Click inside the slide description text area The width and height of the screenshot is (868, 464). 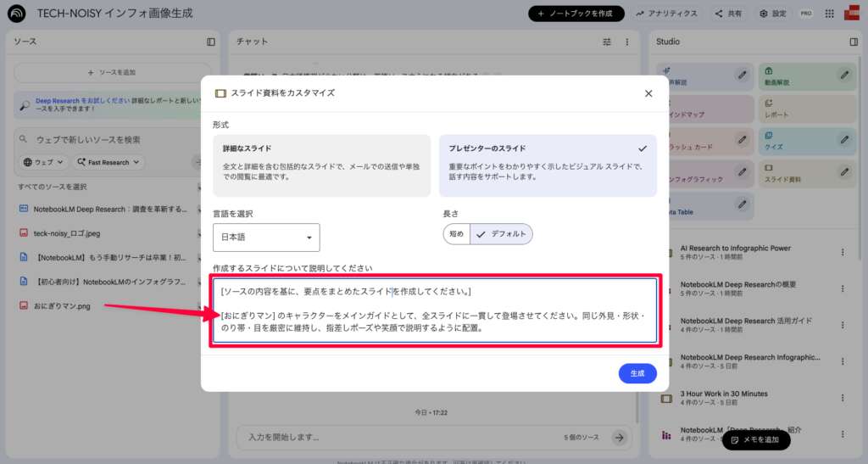pyautogui.click(x=435, y=310)
